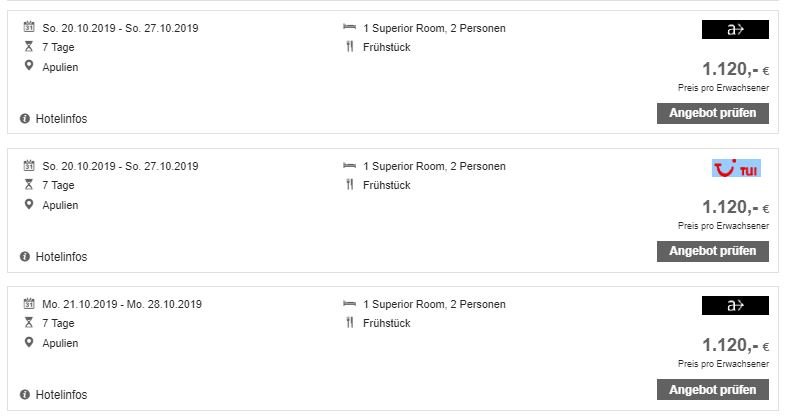786x417 pixels.
Task: Click the black provider logo in the third offer
Action: tap(735, 306)
